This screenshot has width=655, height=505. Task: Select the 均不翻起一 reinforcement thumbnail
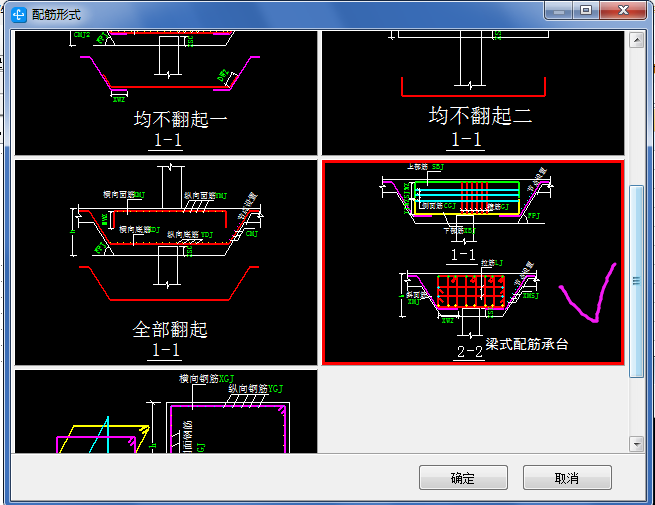[166, 93]
